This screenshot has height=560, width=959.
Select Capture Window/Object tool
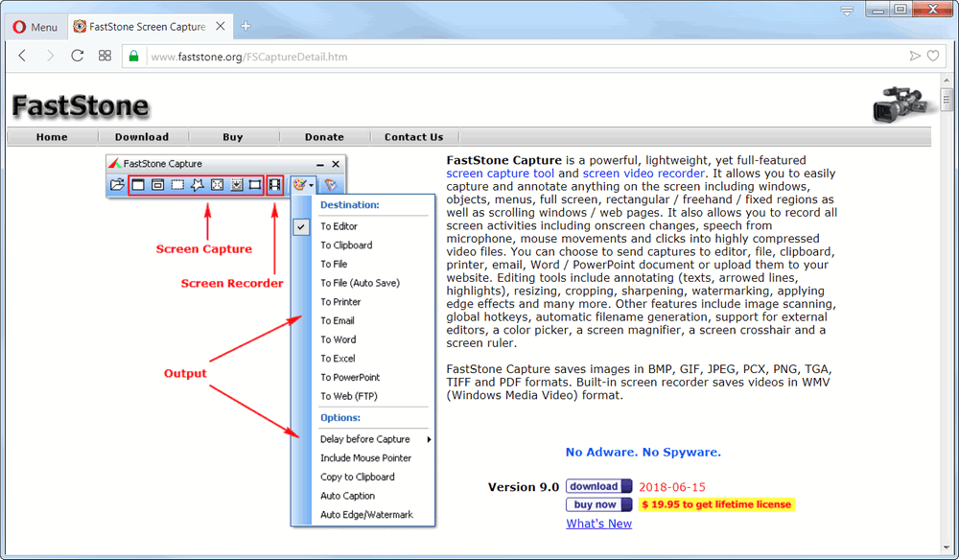[x=158, y=185]
